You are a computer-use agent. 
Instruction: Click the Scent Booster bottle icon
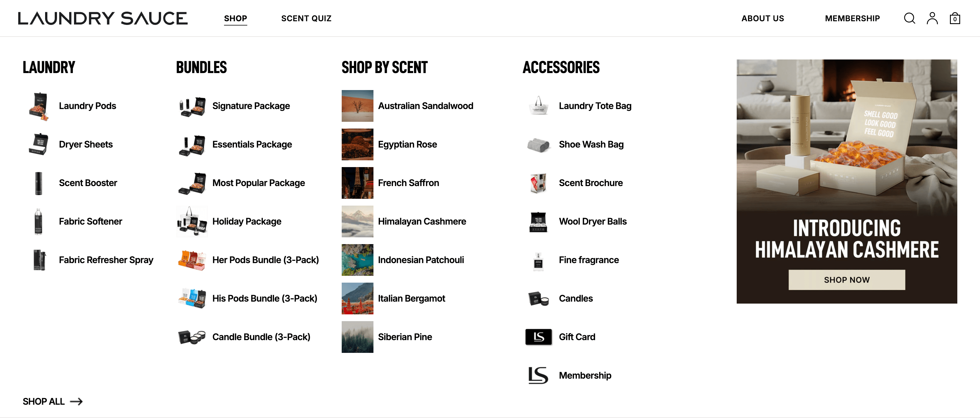point(39,183)
